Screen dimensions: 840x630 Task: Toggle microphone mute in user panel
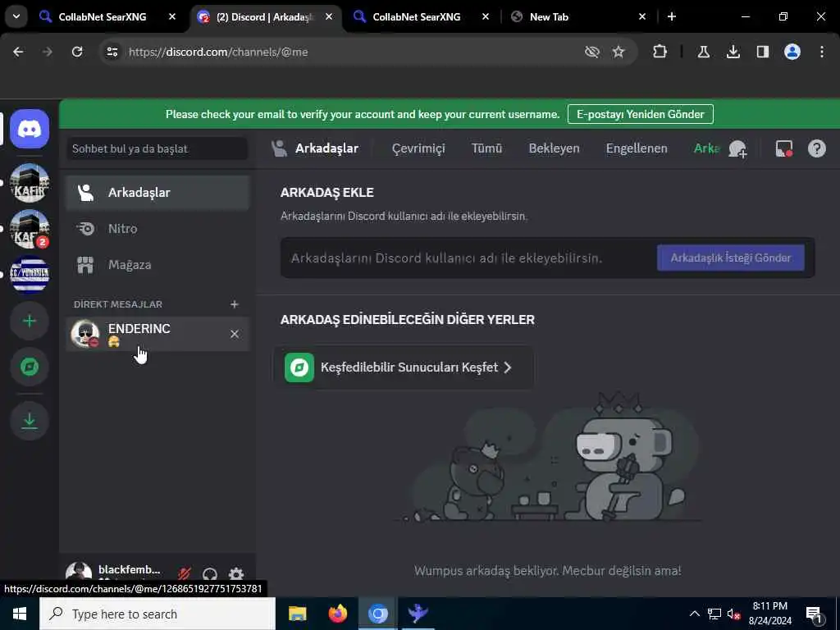(x=185, y=573)
